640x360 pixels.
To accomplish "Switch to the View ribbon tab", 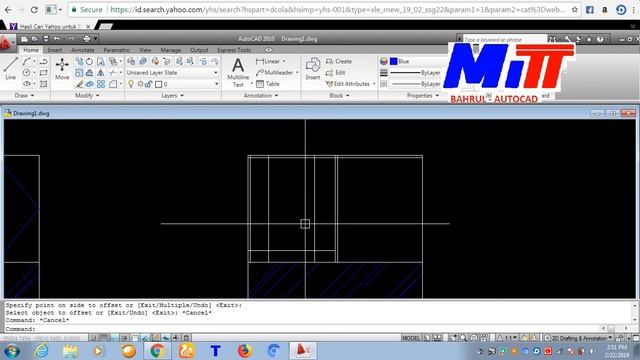I will (x=145, y=50).
